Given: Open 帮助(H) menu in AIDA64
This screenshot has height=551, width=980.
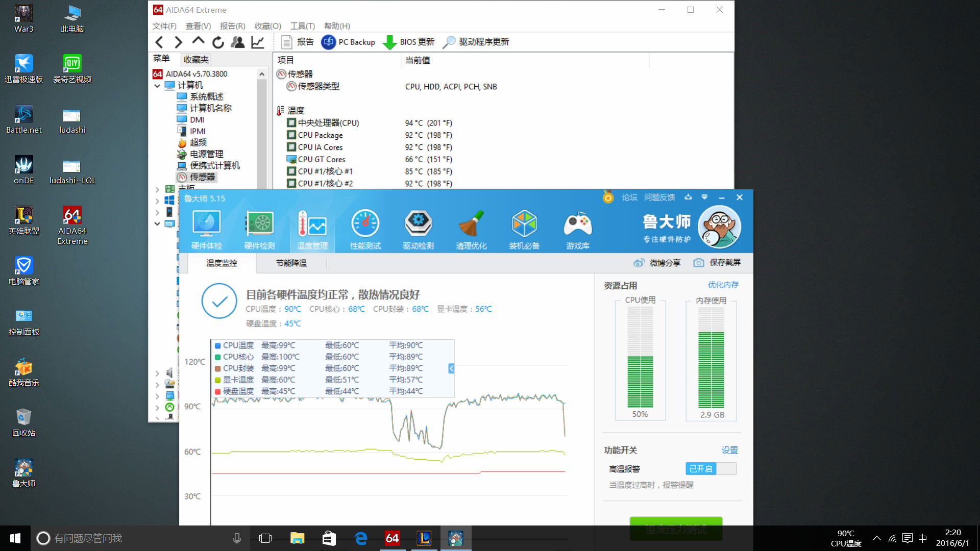Looking at the screenshot, I should click(x=337, y=26).
